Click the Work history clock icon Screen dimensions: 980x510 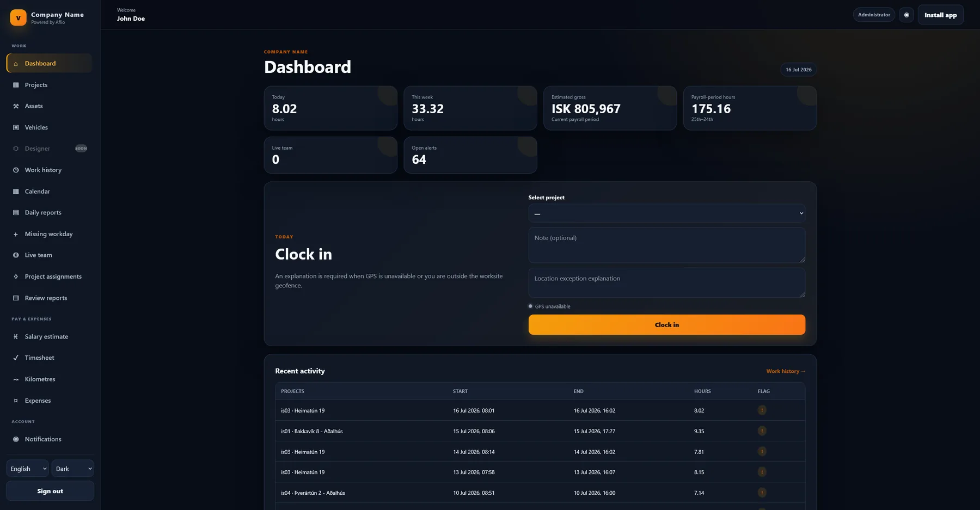(16, 170)
